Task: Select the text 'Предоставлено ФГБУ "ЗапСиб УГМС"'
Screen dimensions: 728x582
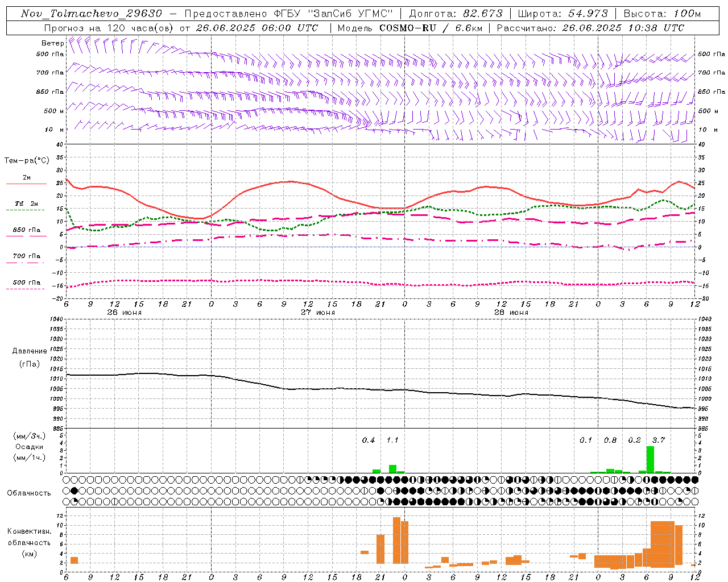Action: [x=288, y=14]
